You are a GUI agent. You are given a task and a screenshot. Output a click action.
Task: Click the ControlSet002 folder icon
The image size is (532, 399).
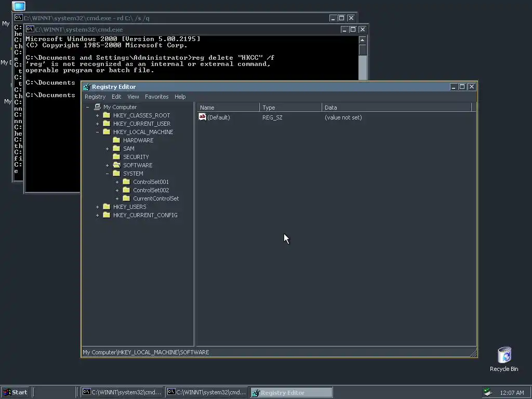tap(126, 190)
